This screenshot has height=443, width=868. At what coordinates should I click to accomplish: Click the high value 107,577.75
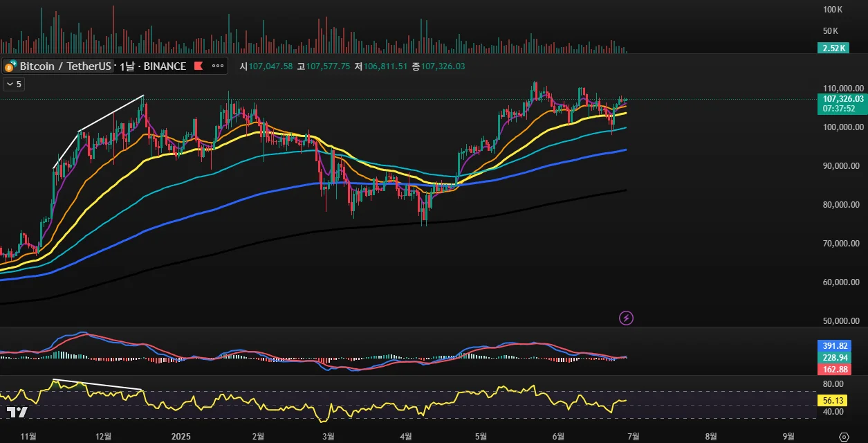tap(328, 66)
